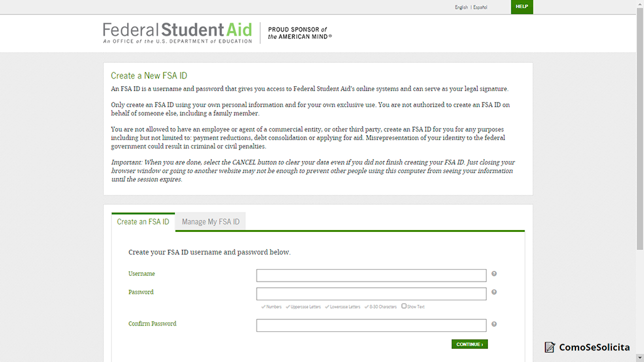Click the help icon beside Password field
Screen dimensions: 644x362
(x=494, y=292)
